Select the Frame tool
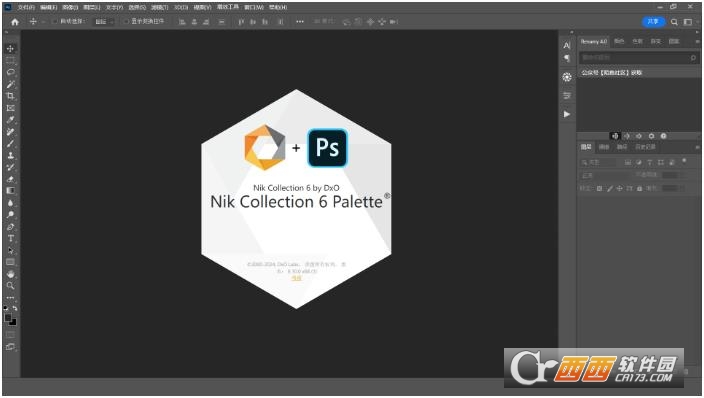The width and height of the screenshot is (704, 398). click(10, 108)
